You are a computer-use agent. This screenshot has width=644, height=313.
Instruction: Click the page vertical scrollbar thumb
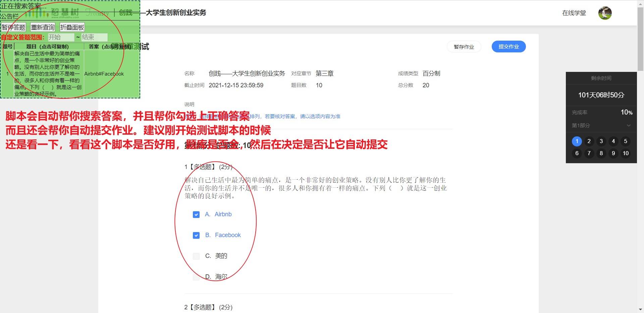click(x=640, y=39)
